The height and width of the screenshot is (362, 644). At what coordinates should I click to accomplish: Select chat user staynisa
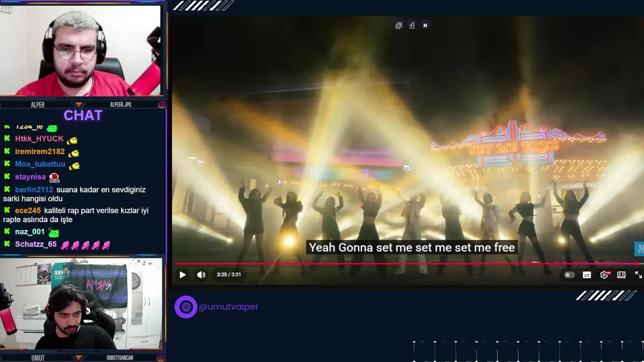tap(30, 177)
